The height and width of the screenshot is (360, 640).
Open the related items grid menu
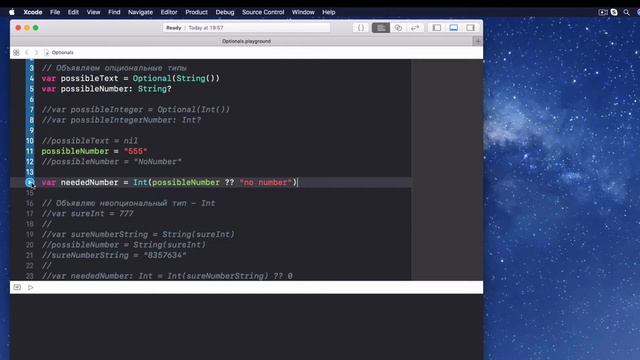coord(16,53)
